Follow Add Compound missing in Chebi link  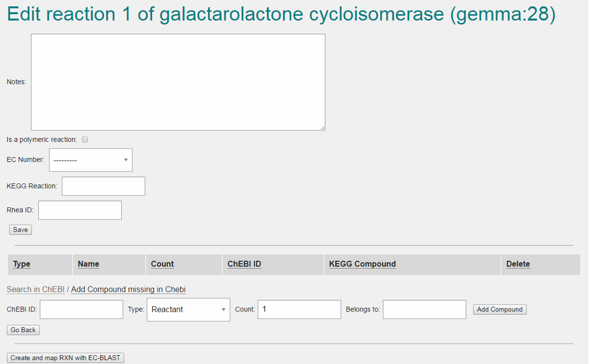point(128,290)
